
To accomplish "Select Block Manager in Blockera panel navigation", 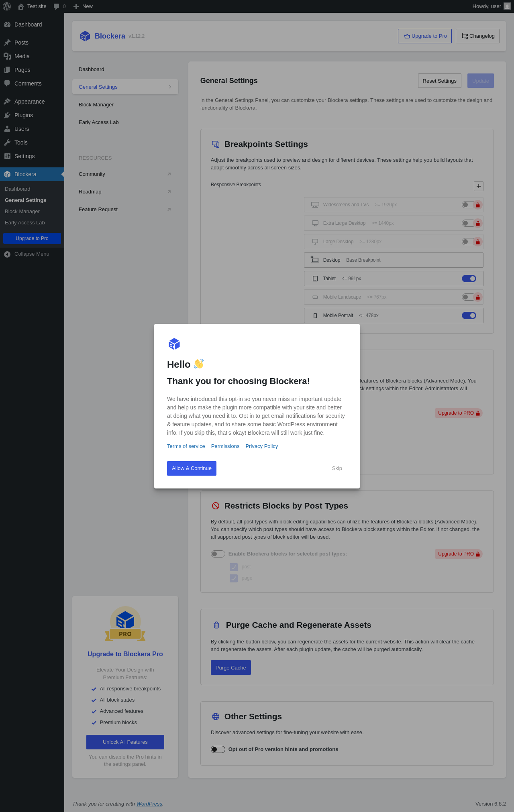I will click(125, 105).
